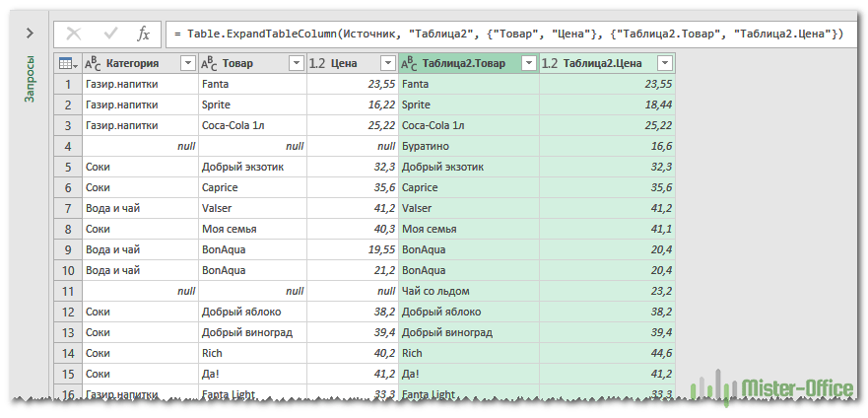Select row number 4

tap(67, 146)
